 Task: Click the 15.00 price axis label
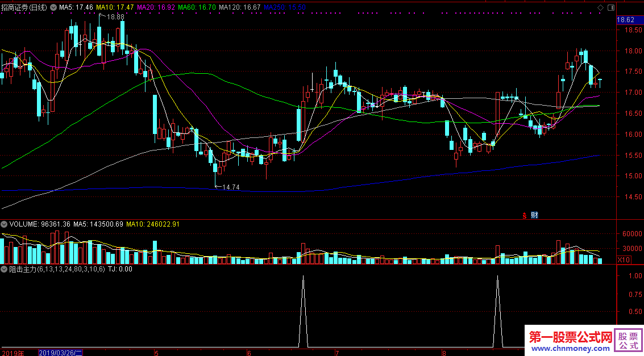point(633,176)
